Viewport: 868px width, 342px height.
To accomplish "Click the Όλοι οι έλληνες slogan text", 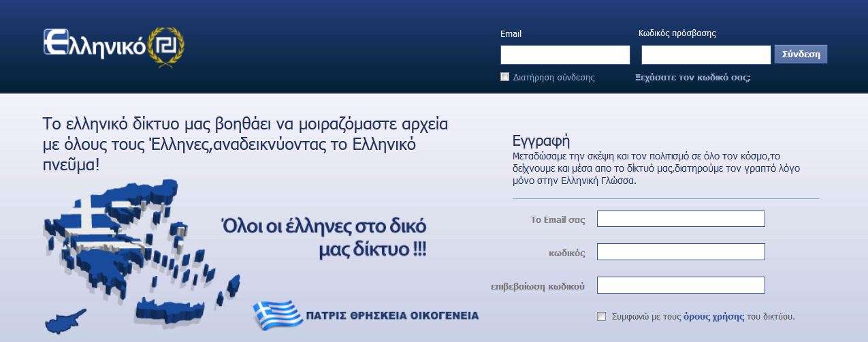I will point(325,236).
